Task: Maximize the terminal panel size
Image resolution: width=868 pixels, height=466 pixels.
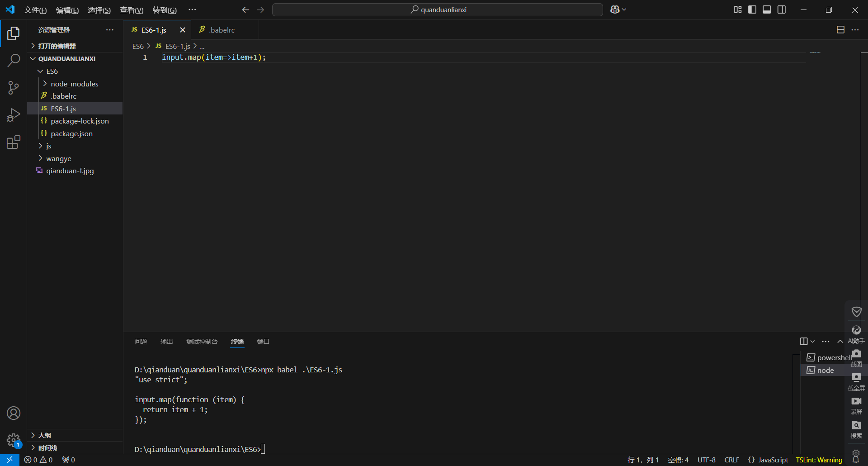Action: coord(840,342)
